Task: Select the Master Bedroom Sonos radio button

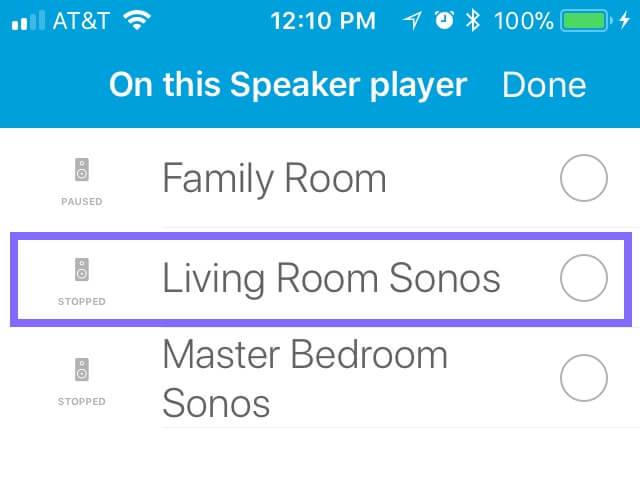Action: pyautogui.click(x=584, y=378)
